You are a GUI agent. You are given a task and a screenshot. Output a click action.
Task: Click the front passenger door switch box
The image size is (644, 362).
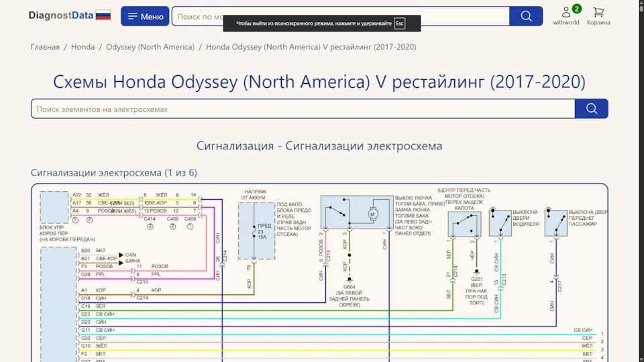pos(556,223)
